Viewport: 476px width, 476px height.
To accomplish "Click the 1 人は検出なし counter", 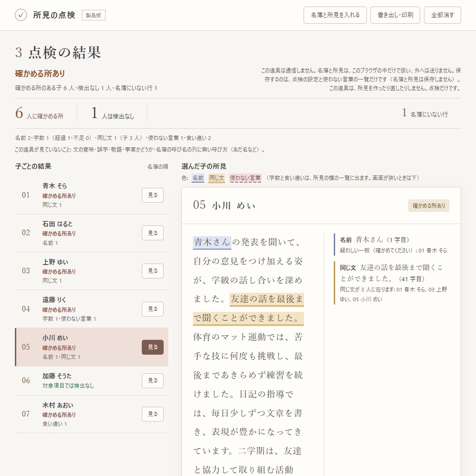I will point(112,113).
